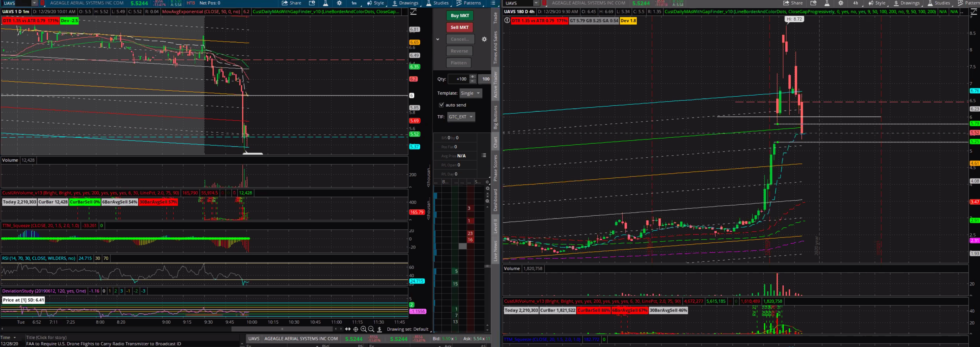The height and width of the screenshot is (347, 980).
Task: Click the zoom out magnifier chart icon
Action: coord(371,329)
